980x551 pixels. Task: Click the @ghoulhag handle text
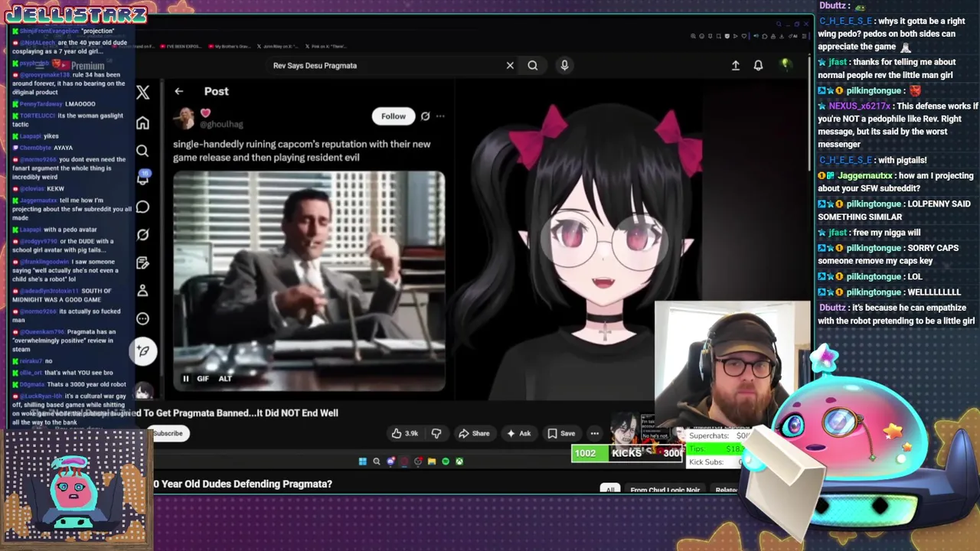221,124
